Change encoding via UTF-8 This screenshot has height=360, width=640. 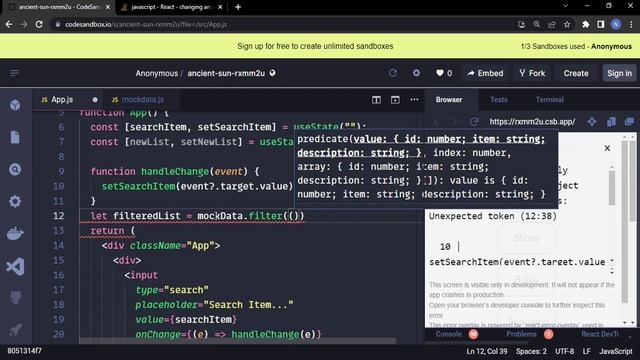tap(564, 351)
